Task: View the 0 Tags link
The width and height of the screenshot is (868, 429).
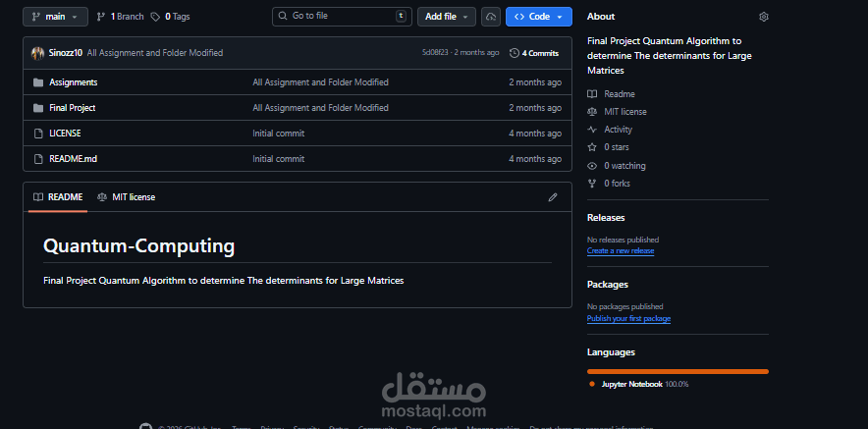Action: pos(171,17)
